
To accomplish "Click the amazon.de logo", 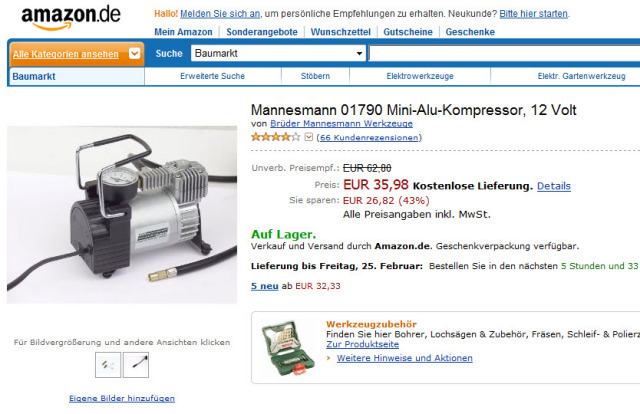I will point(71,18).
